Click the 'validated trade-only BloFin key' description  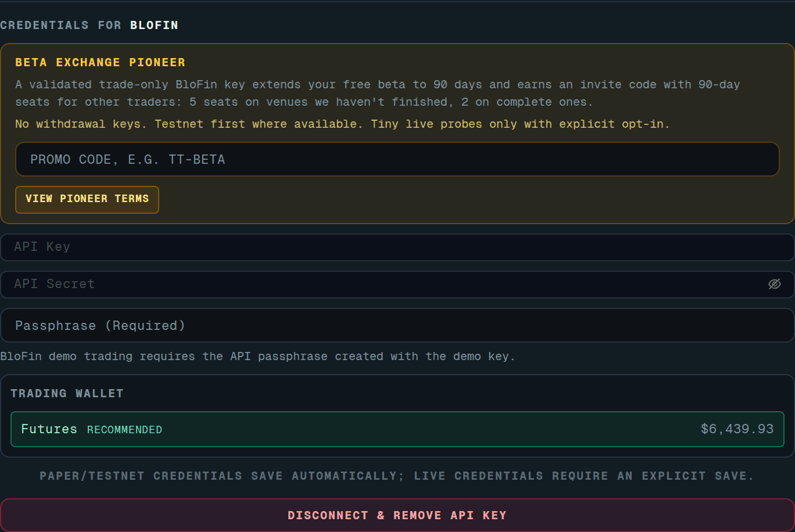click(378, 93)
